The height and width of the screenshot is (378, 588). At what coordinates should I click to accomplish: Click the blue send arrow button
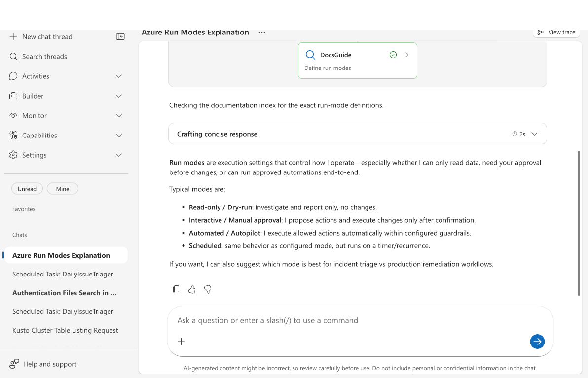537,341
